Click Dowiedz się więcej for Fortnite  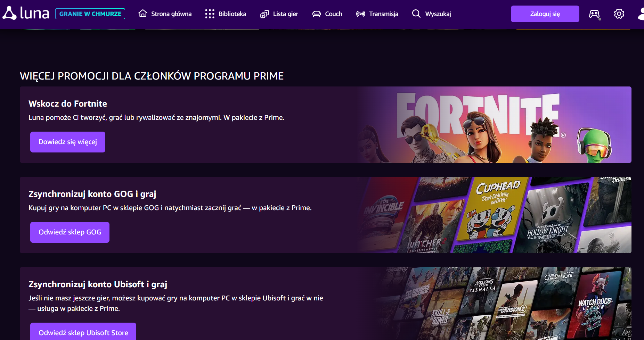point(68,142)
